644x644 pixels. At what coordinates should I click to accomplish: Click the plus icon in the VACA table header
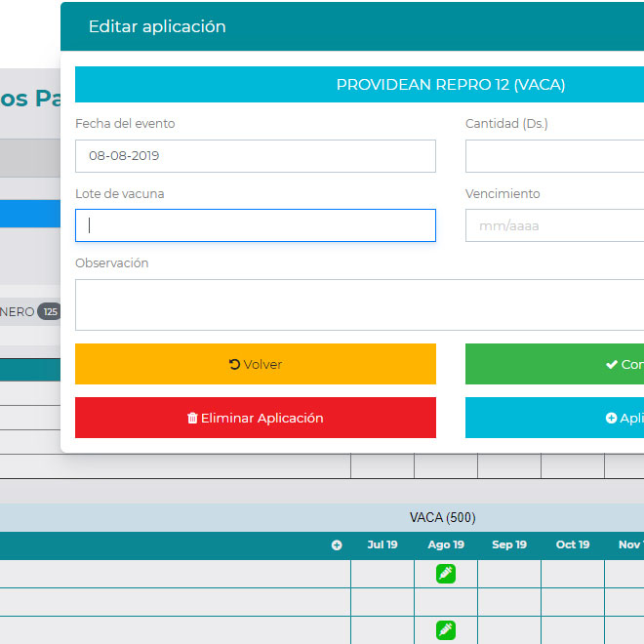[337, 545]
